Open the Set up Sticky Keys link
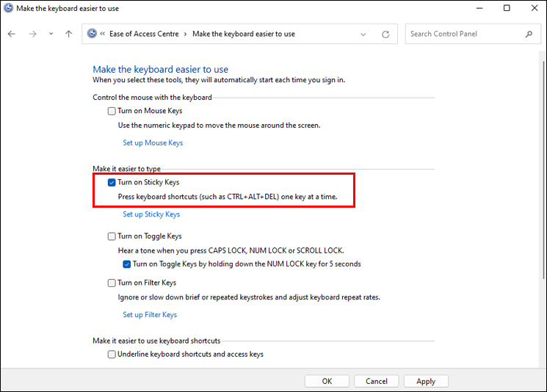Viewport: 547px width, 392px height. 151,214
